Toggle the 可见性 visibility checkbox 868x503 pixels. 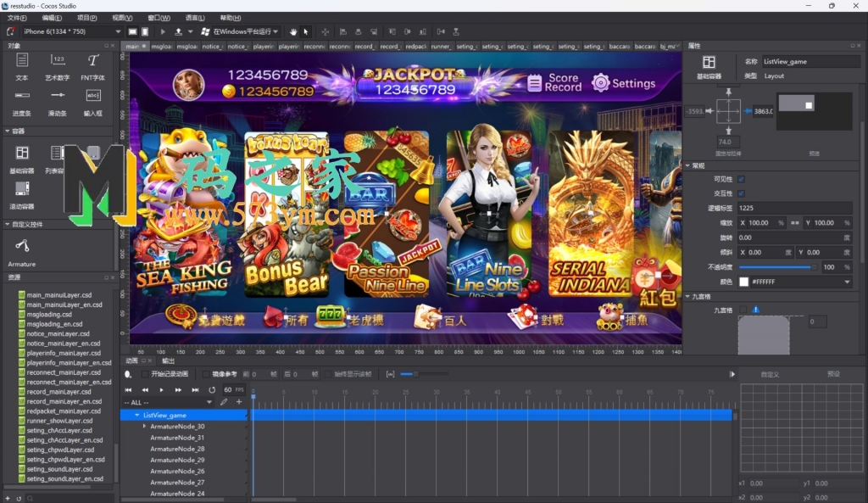pyautogui.click(x=741, y=179)
